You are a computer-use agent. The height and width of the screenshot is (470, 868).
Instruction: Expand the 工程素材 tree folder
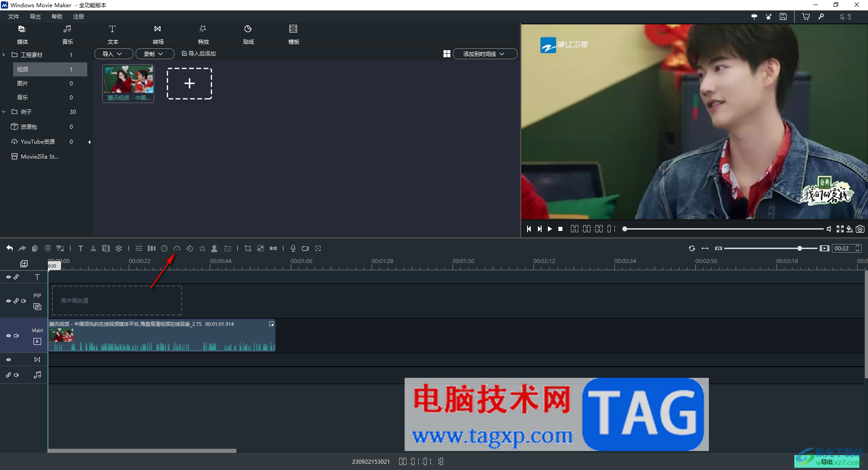4,55
